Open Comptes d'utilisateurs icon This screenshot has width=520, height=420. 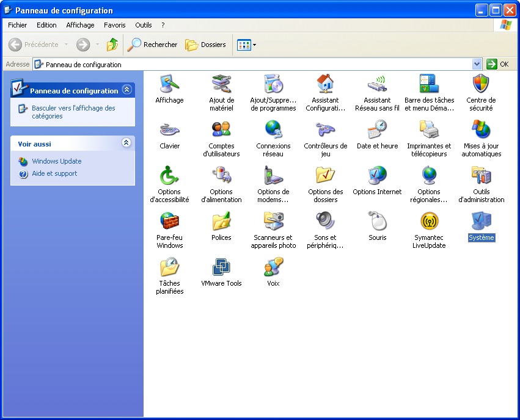pos(221,129)
